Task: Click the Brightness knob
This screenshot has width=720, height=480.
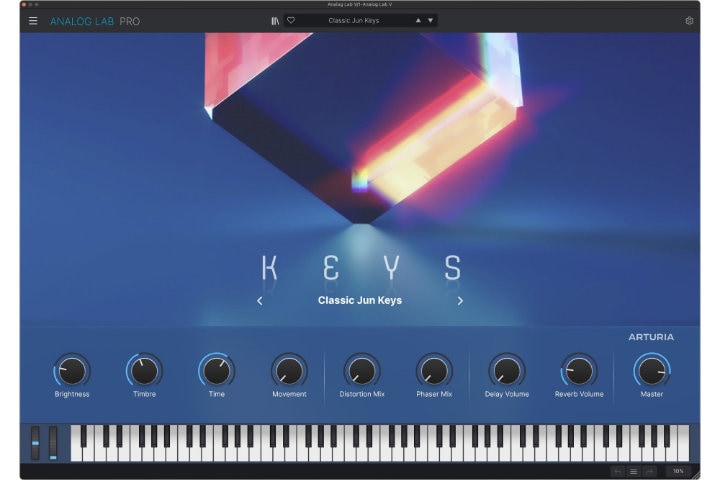Action: (x=72, y=371)
